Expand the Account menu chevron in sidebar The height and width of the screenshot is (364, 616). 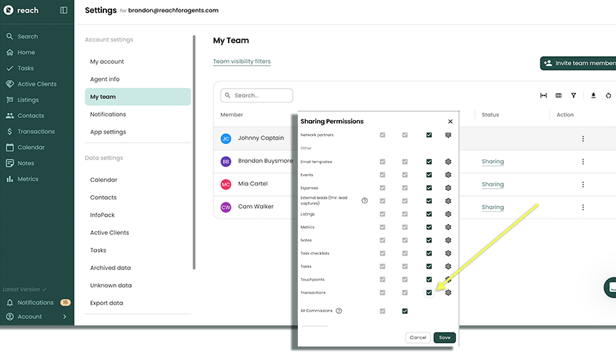coord(64,317)
